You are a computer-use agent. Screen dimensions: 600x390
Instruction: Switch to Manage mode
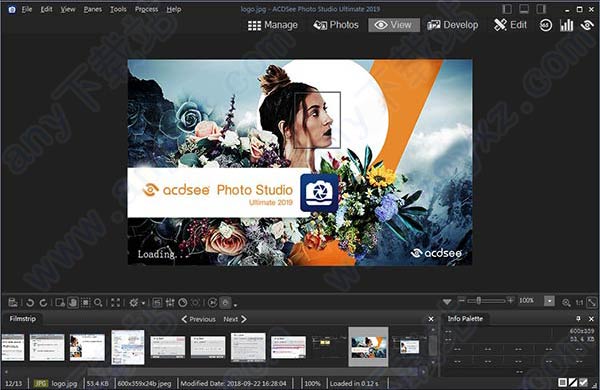272,25
